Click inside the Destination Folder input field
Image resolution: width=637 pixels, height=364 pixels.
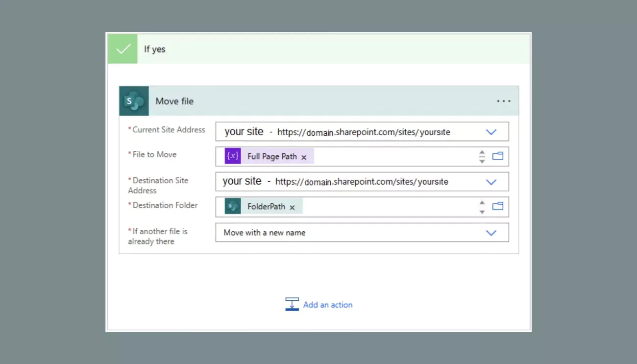coord(392,206)
